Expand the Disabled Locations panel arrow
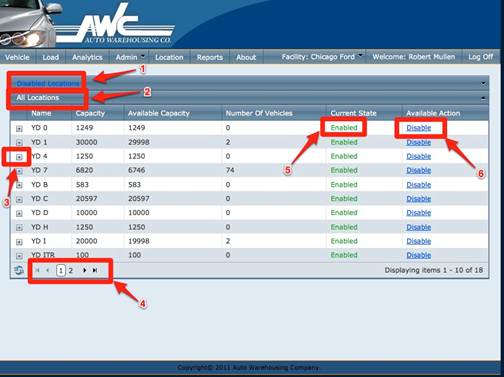The width and height of the screenshot is (504, 377). [483, 83]
